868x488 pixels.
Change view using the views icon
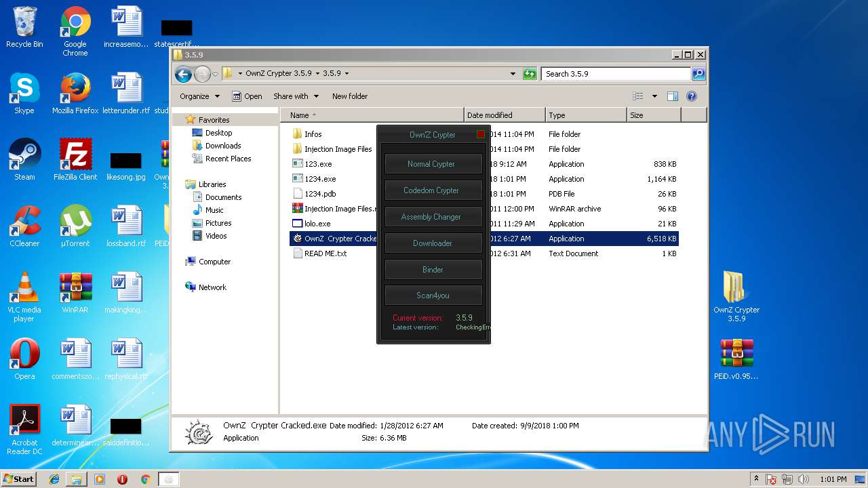click(637, 96)
